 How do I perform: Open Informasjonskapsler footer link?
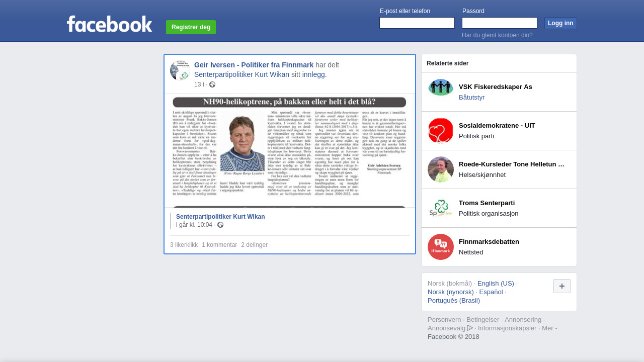click(507, 328)
